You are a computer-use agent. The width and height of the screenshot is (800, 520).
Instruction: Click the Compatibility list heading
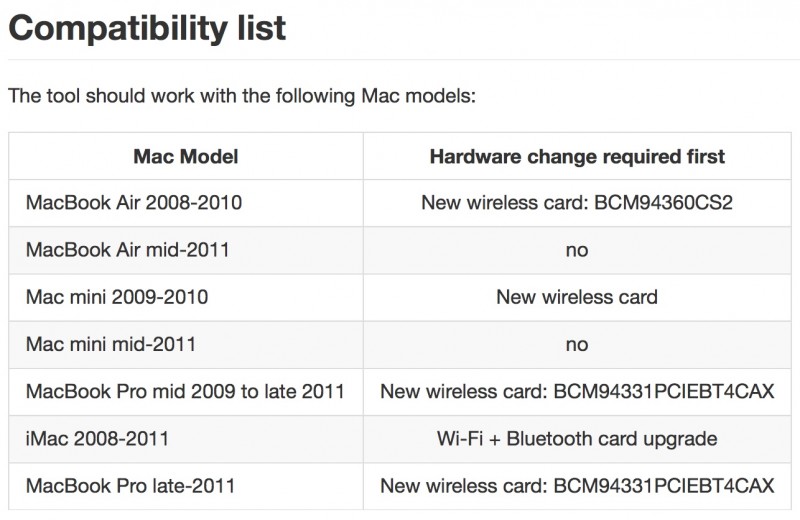147,28
